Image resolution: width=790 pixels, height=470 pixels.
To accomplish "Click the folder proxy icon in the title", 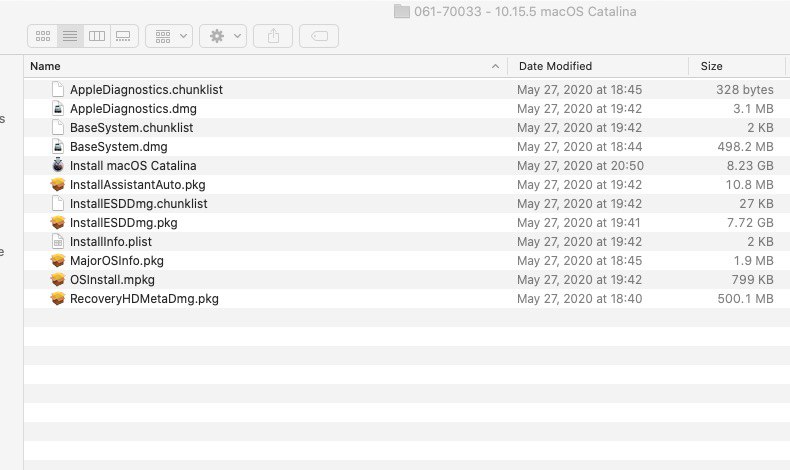I will click(402, 11).
